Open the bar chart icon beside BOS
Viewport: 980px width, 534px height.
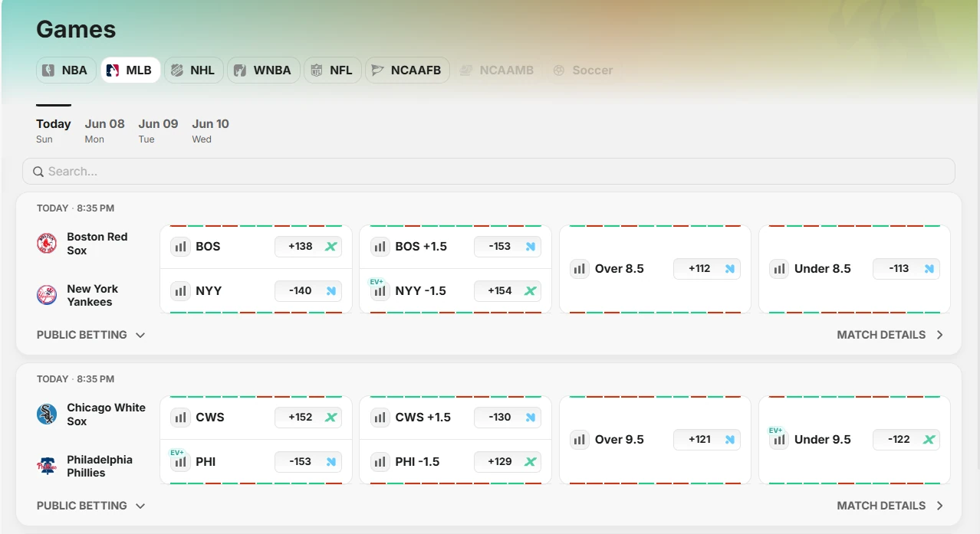pyautogui.click(x=180, y=247)
